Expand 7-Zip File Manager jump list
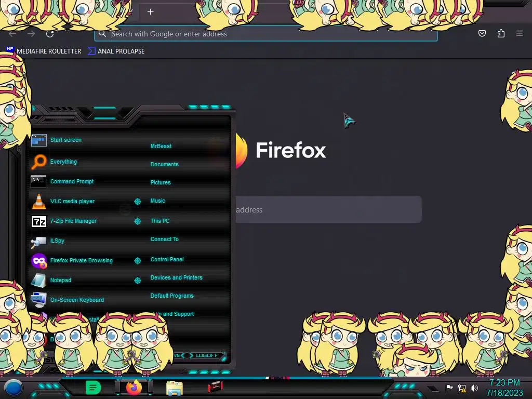This screenshot has height=399, width=532. pyautogui.click(x=137, y=221)
